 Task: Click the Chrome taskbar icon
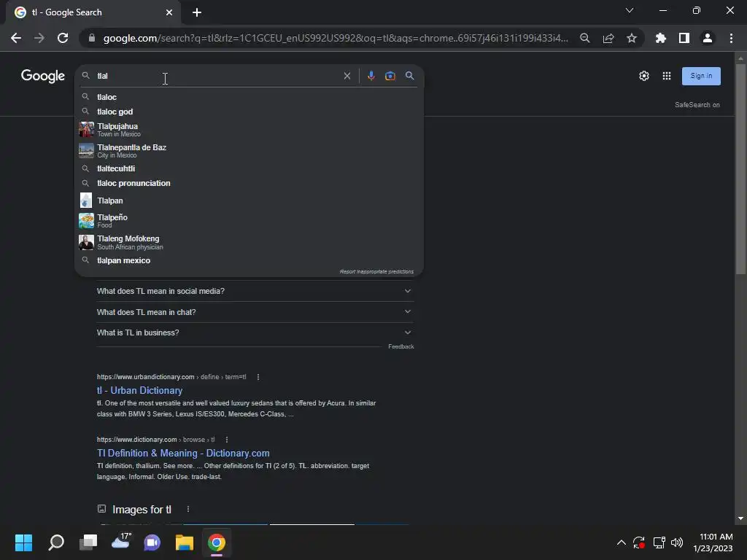click(216, 542)
